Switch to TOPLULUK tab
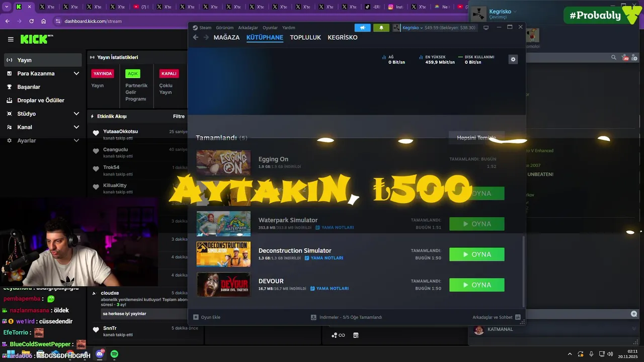 click(x=305, y=37)
